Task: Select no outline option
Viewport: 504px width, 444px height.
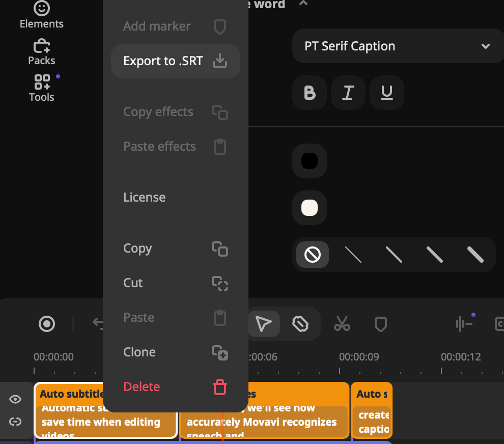Action: [313, 255]
